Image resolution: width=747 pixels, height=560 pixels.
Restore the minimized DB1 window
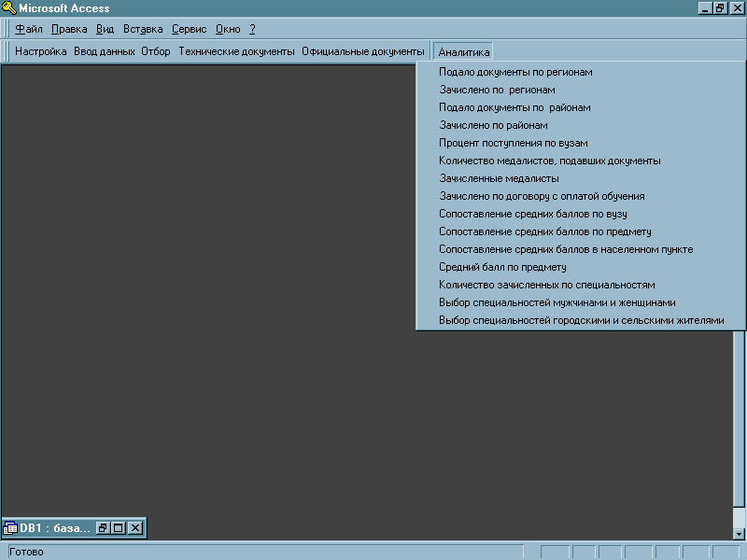tap(103, 527)
